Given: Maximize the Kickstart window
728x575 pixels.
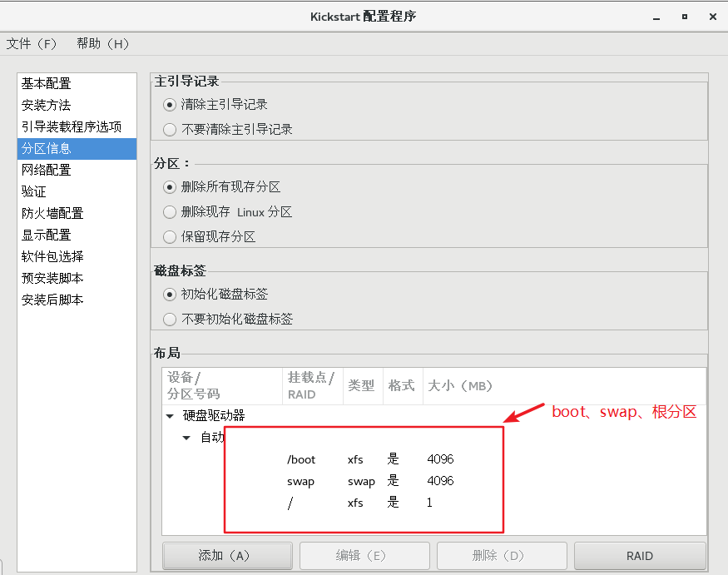Looking at the screenshot, I should pos(685,17).
